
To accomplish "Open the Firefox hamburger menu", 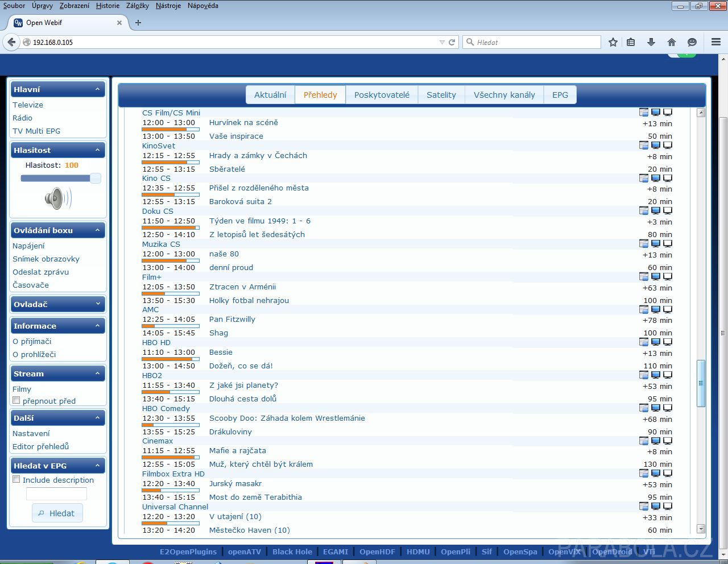I will tap(716, 42).
